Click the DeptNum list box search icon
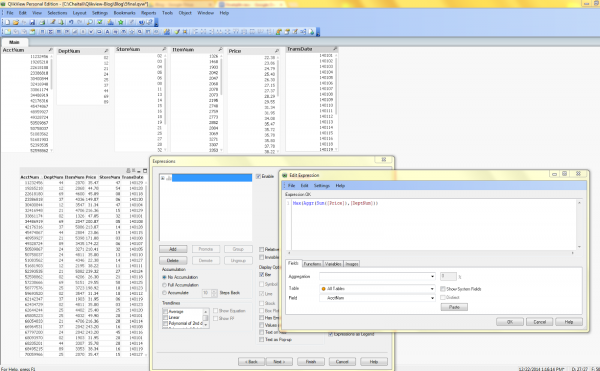This screenshot has width=600, height=371. [106, 51]
